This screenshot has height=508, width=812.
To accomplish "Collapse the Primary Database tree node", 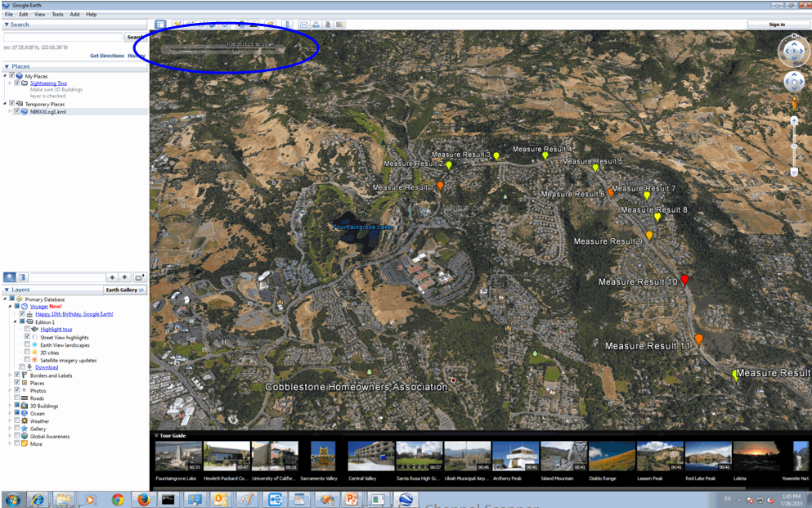I will (5, 299).
